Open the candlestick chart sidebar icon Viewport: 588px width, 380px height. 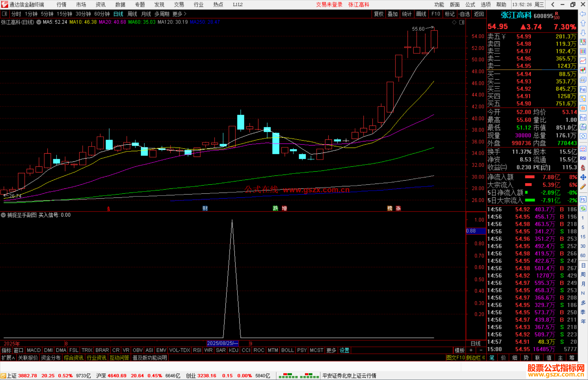coord(583,70)
